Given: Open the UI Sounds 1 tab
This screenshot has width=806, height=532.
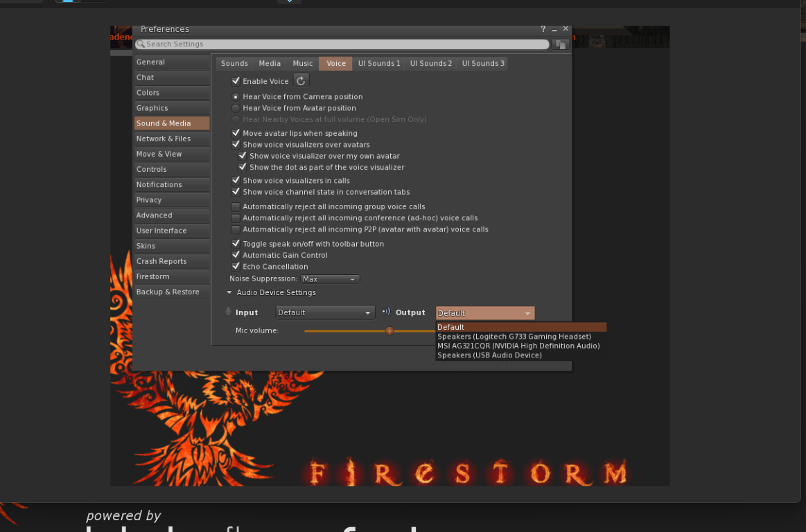Looking at the screenshot, I should click(x=379, y=63).
